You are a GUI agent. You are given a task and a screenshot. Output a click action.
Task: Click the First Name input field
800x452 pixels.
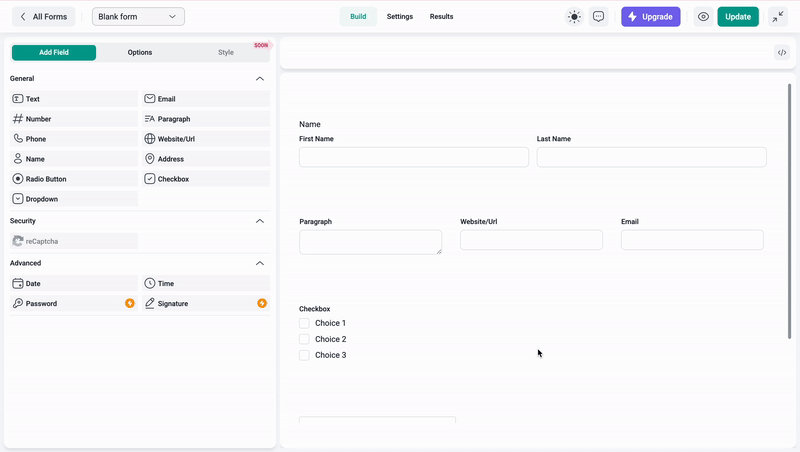tap(414, 157)
